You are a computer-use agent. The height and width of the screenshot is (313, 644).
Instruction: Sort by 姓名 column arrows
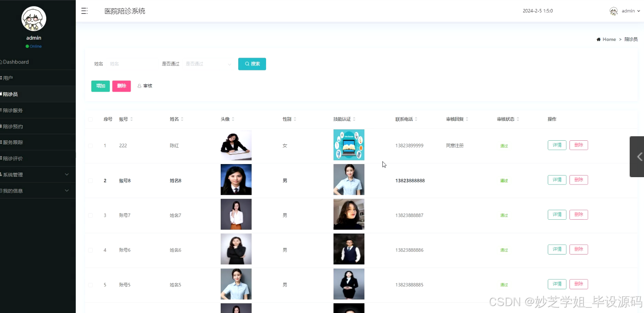(x=182, y=119)
